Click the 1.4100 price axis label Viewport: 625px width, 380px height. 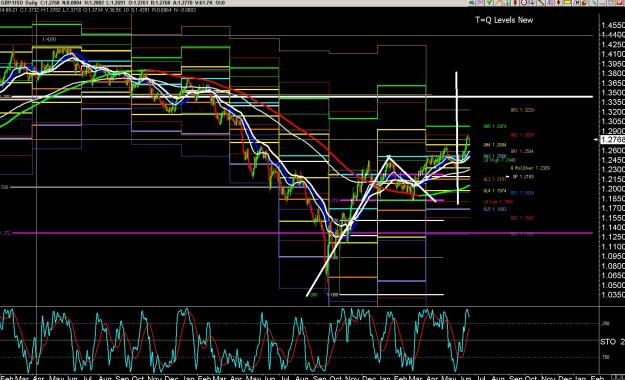coord(613,54)
